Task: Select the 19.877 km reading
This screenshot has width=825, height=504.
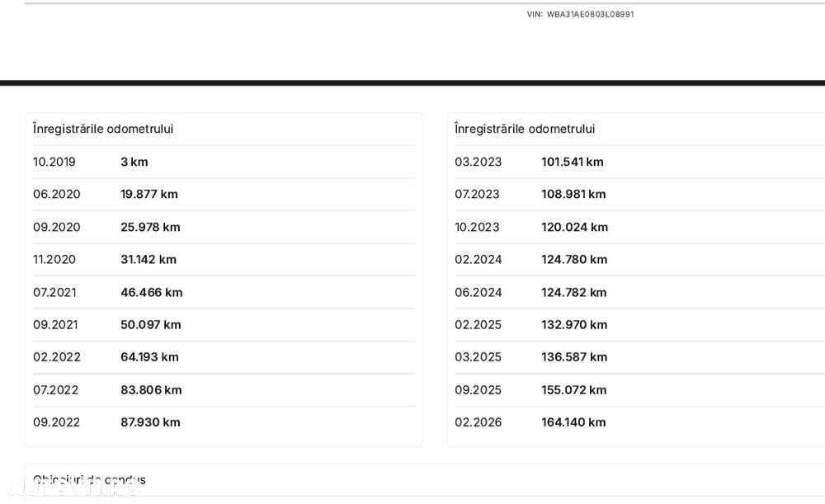Action: point(149,194)
